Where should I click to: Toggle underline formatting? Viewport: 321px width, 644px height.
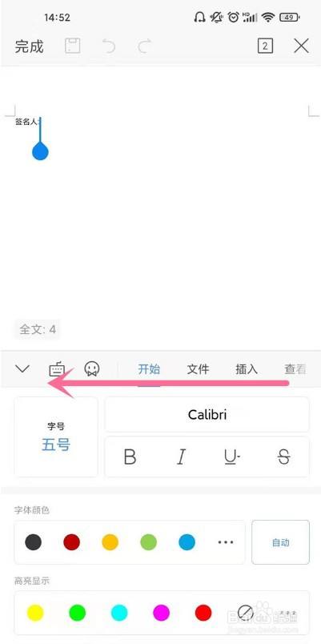(232, 457)
